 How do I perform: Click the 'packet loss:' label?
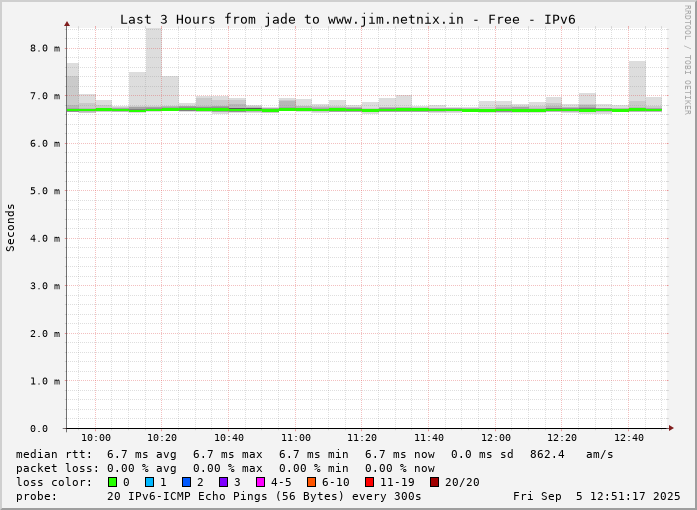click(x=57, y=468)
